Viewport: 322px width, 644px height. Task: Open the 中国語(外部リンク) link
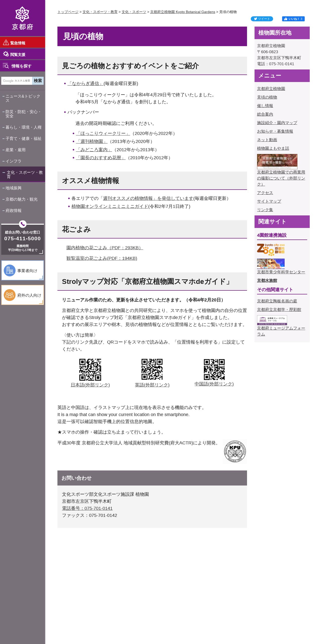(214, 384)
